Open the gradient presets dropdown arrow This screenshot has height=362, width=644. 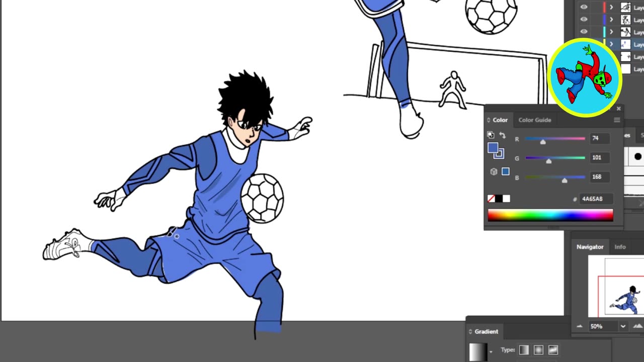click(x=491, y=352)
